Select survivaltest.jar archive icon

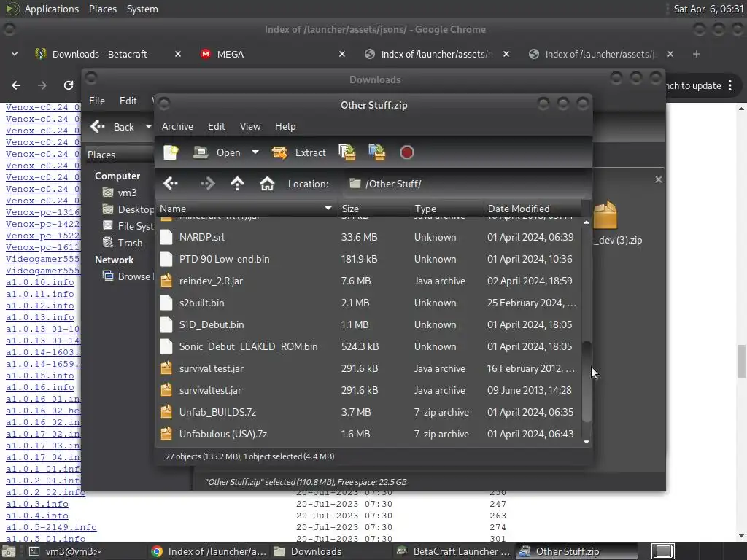pos(166,391)
